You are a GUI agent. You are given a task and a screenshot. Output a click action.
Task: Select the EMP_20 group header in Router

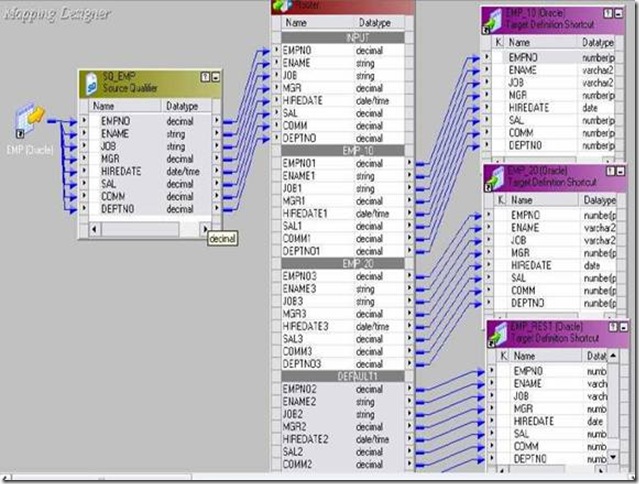343,264
